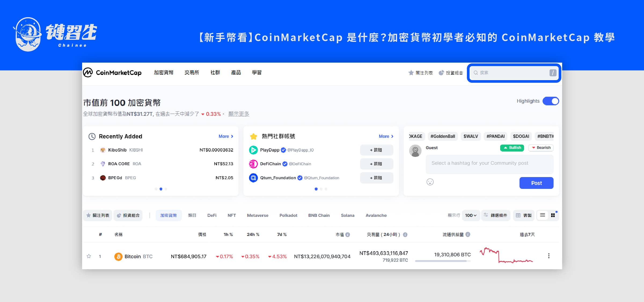Open 產品 header menu
This screenshot has height=302, width=644.
(x=236, y=73)
